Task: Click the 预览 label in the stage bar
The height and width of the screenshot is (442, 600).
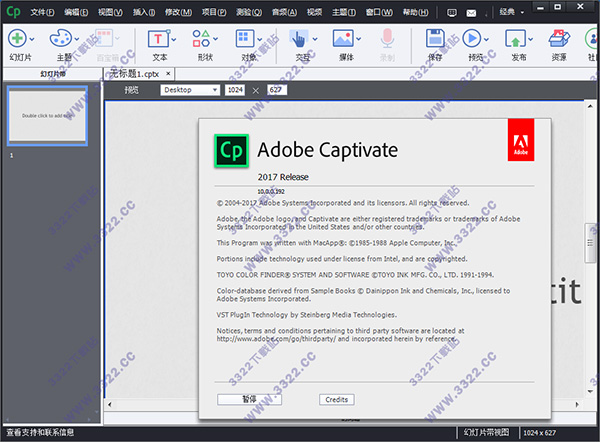Action: coord(131,90)
